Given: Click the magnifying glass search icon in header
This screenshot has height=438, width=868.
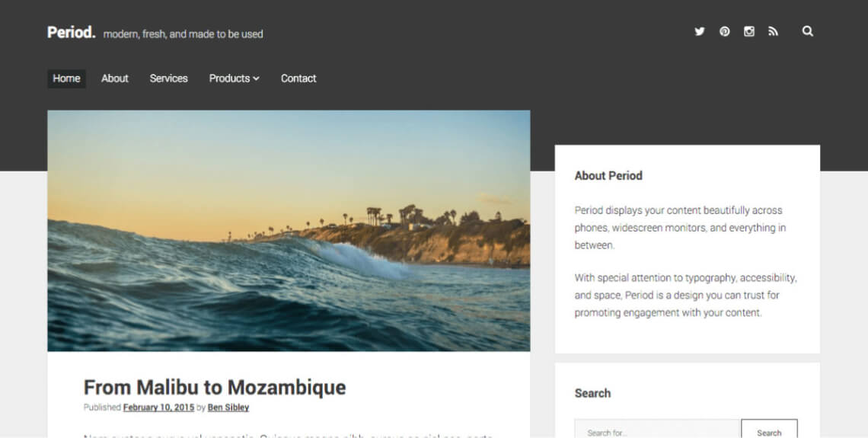Looking at the screenshot, I should 808,32.
